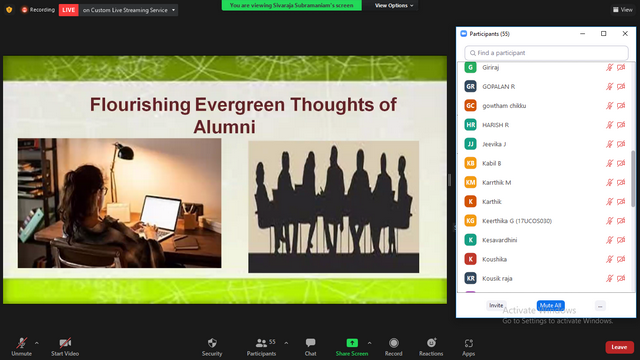Toggle GOPALAN R's muted microphone icon
The width and height of the screenshot is (640, 360).
(x=609, y=87)
